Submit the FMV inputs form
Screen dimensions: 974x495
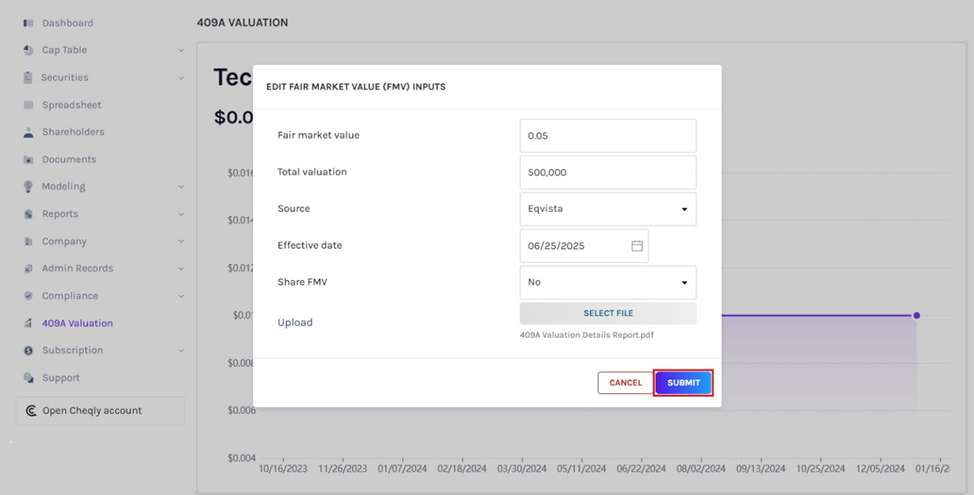683,383
